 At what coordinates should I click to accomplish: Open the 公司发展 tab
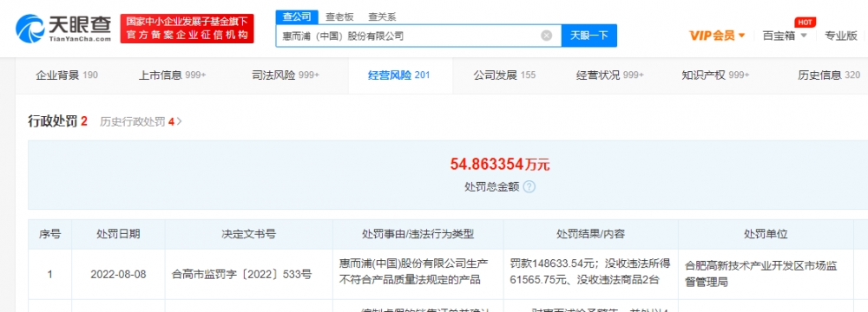504,75
